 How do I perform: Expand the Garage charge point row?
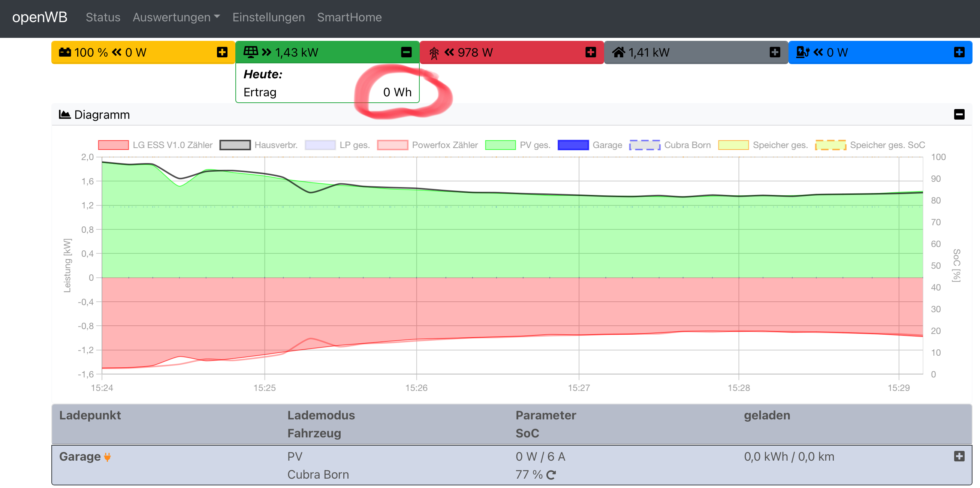pos(959,456)
